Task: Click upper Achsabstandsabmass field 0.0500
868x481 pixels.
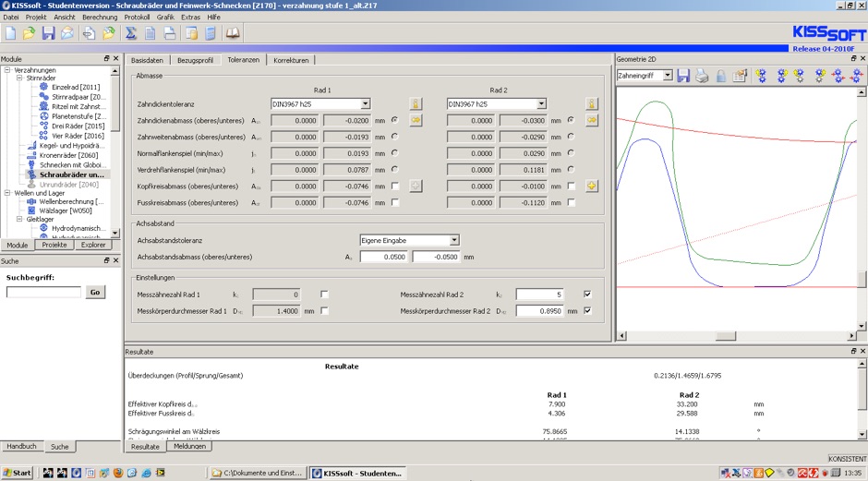Action: tap(383, 257)
